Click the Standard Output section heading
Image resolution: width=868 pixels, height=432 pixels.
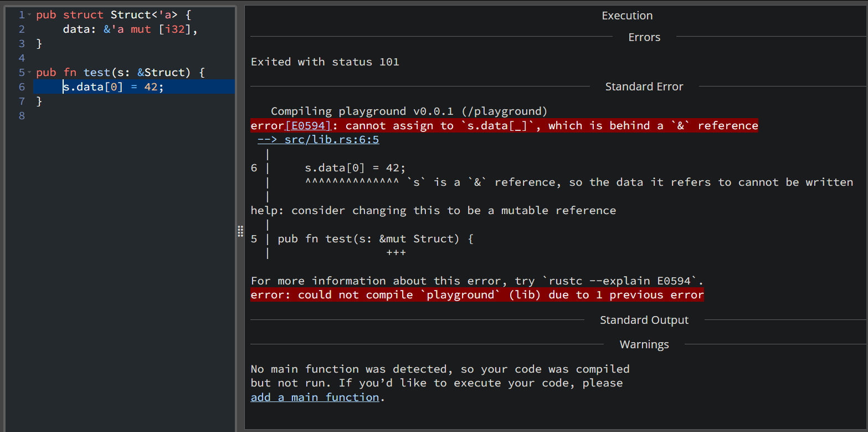tap(644, 320)
